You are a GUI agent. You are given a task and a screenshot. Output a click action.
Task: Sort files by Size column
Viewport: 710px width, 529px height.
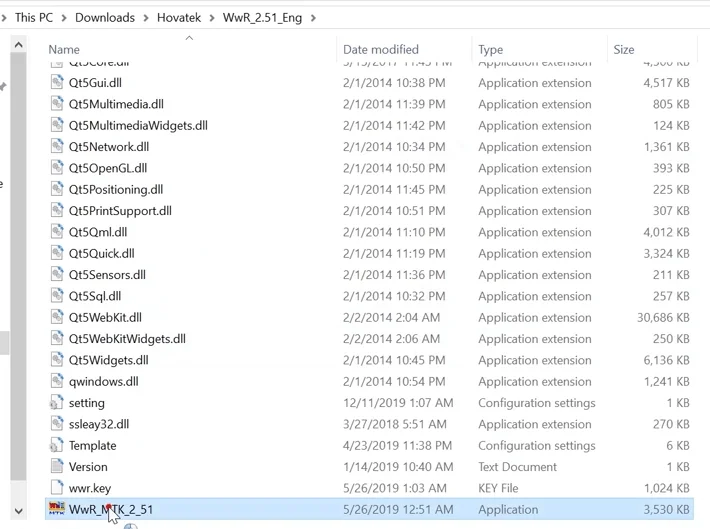623,49
